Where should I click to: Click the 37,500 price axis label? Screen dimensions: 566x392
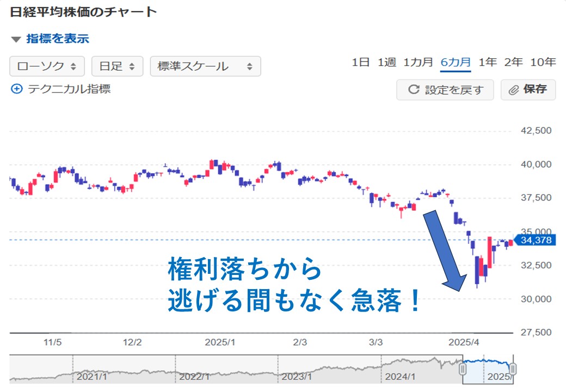pos(536,198)
